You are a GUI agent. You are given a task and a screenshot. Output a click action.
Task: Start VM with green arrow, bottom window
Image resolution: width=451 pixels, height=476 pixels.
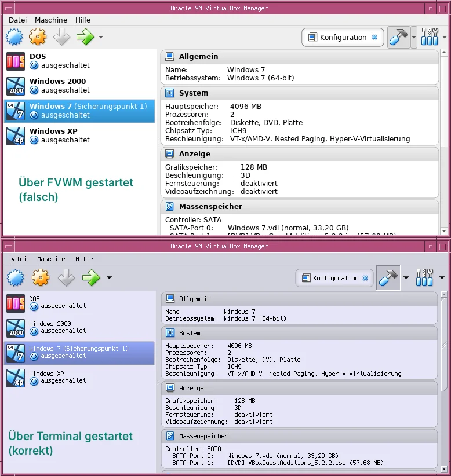(x=91, y=277)
